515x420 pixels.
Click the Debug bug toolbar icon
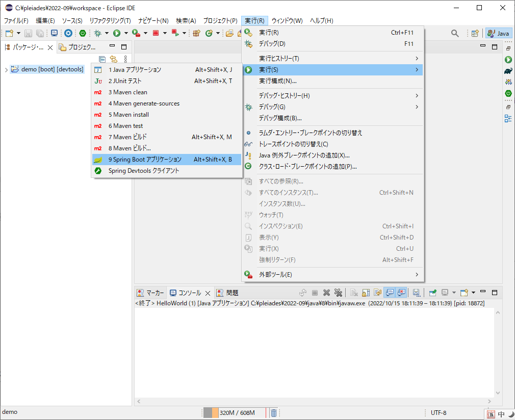point(97,33)
